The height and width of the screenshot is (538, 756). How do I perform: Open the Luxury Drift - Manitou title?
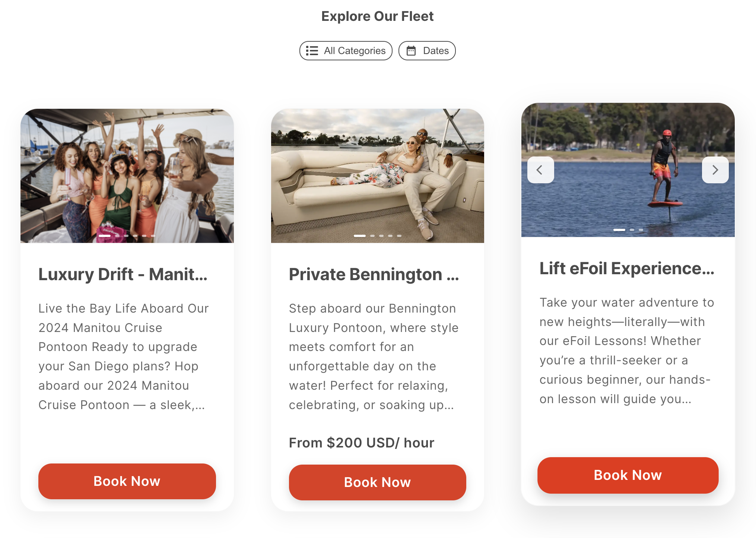[x=123, y=274]
